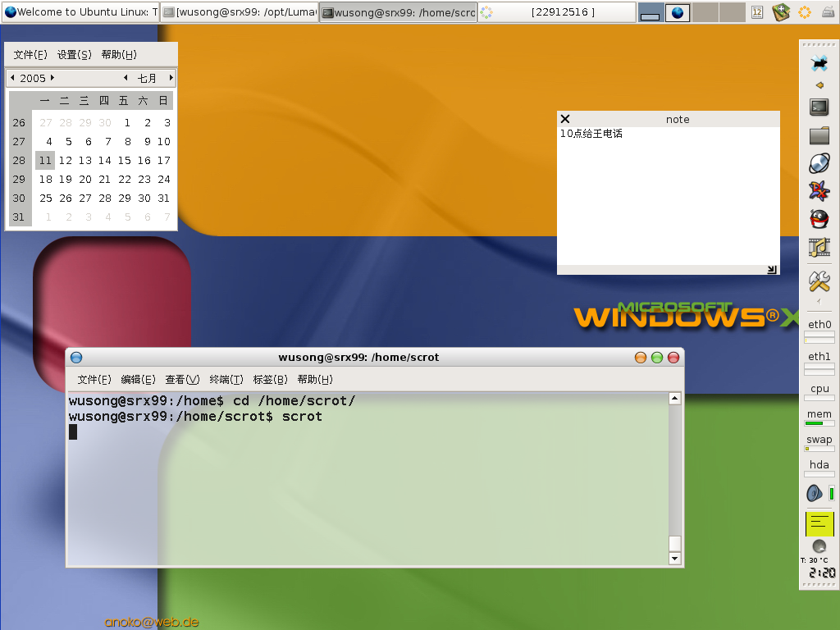Image resolution: width=840 pixels, height=630 pixels.
Task: Click terminal scrollbar down arrow
Action: point(675,558)
